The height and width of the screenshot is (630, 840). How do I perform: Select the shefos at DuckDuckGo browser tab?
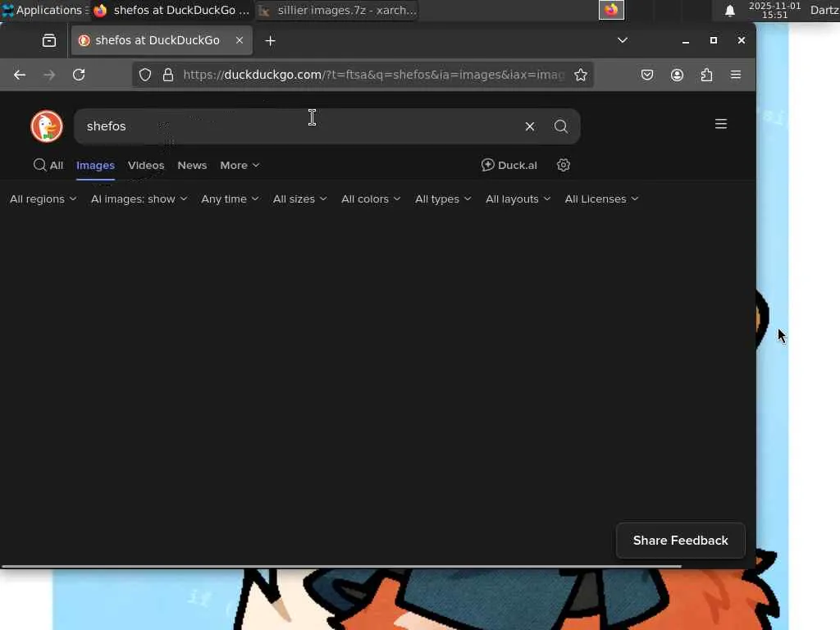(x=162, y=40)
